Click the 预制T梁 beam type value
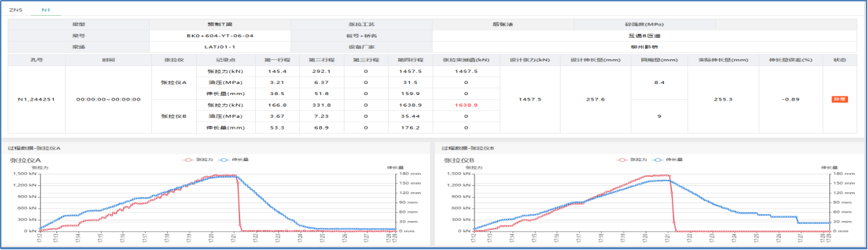 tap(220, 23)
